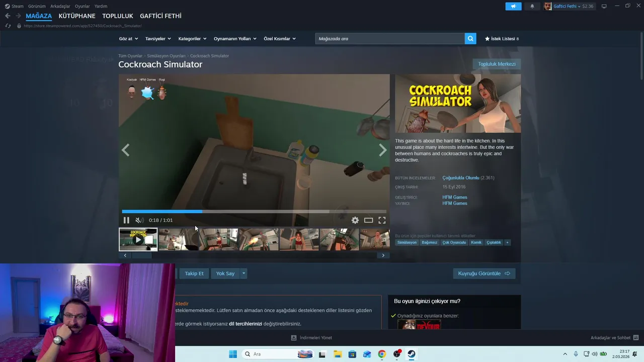The image size is (644, 362).
Task: Click dil tercihlerinizi language preferences link
Action: (246, 324)
